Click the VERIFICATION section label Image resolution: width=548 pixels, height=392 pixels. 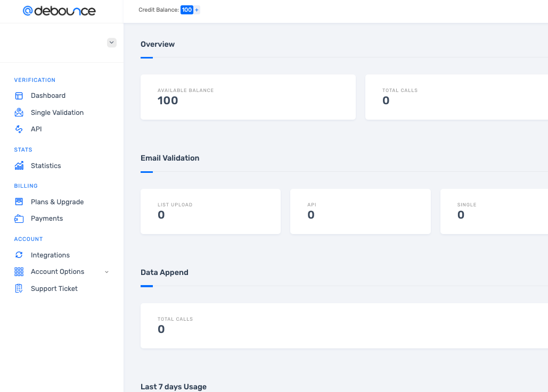tap(35, 80)
